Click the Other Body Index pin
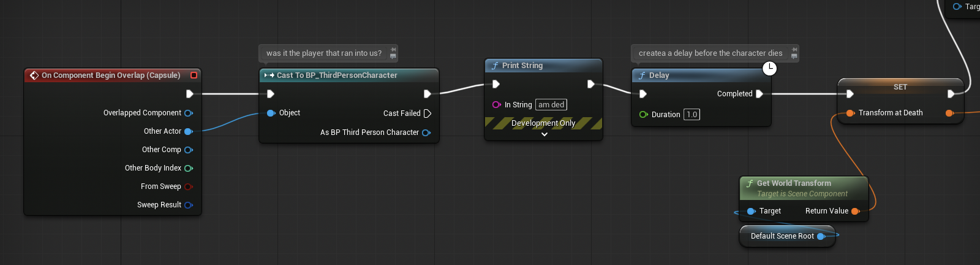This screenshot has width=980, height=265. pos(189,168)
